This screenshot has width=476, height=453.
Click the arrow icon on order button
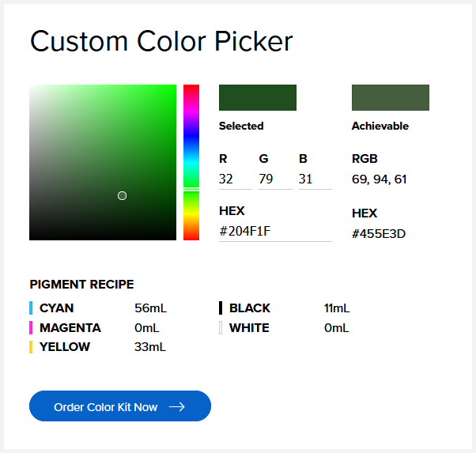pyautogui.click(x=177, y=407)
